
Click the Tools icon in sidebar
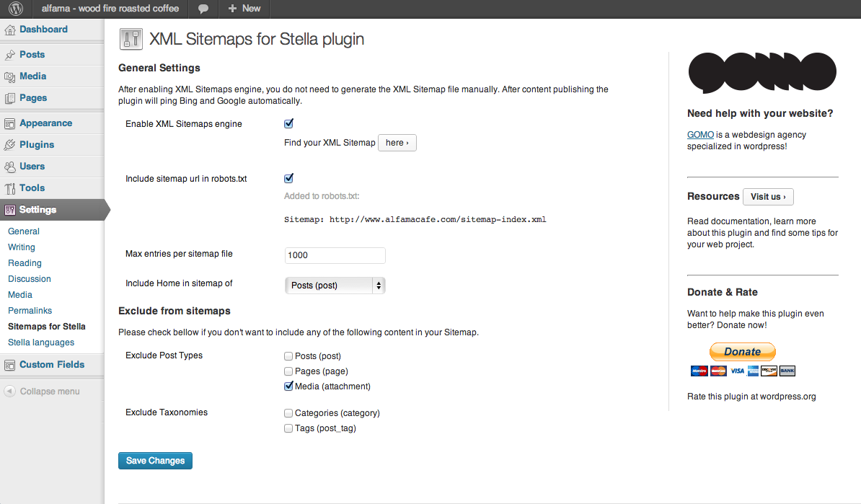click(x=10, y=188)
